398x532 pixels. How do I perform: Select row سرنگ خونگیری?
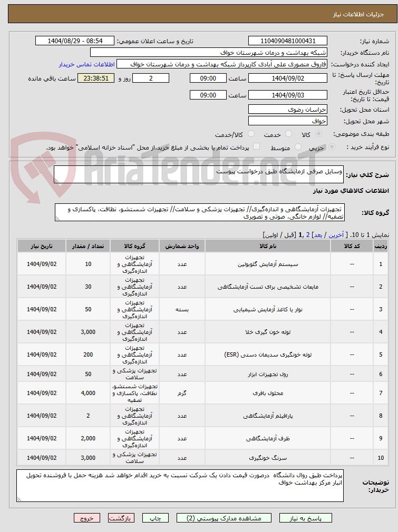pyautogui.click(x=202, y=458)
